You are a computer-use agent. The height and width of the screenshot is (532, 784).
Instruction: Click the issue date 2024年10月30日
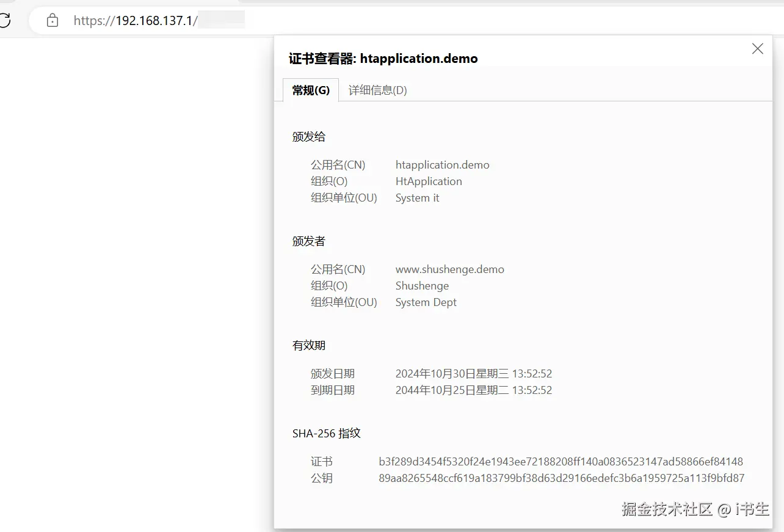474,374
